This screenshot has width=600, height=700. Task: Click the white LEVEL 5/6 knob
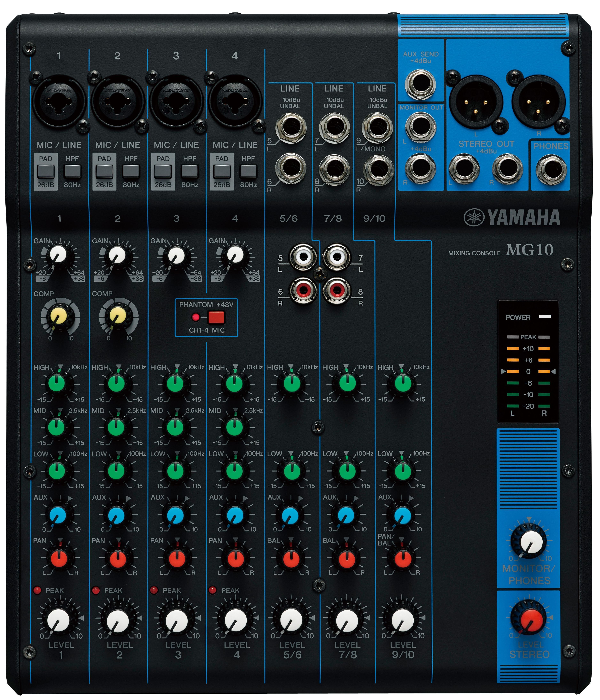tap(291, 620)
